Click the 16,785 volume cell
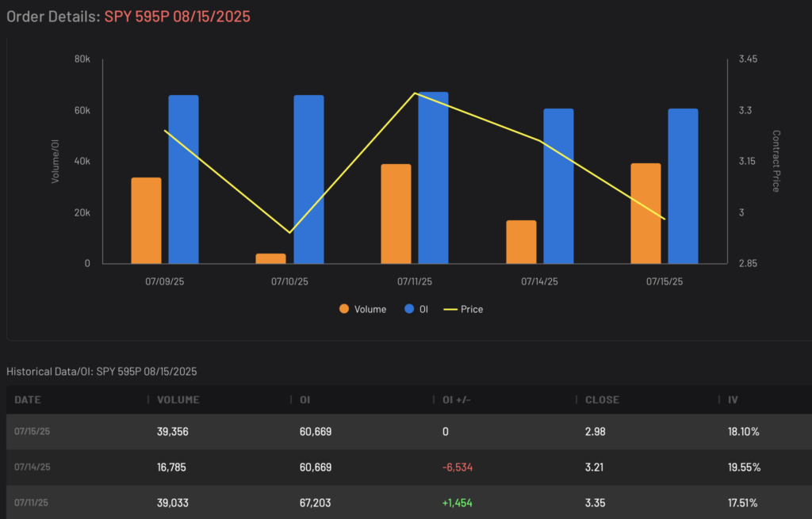This screenshot has height=519, width=812. tap(171, 467)
